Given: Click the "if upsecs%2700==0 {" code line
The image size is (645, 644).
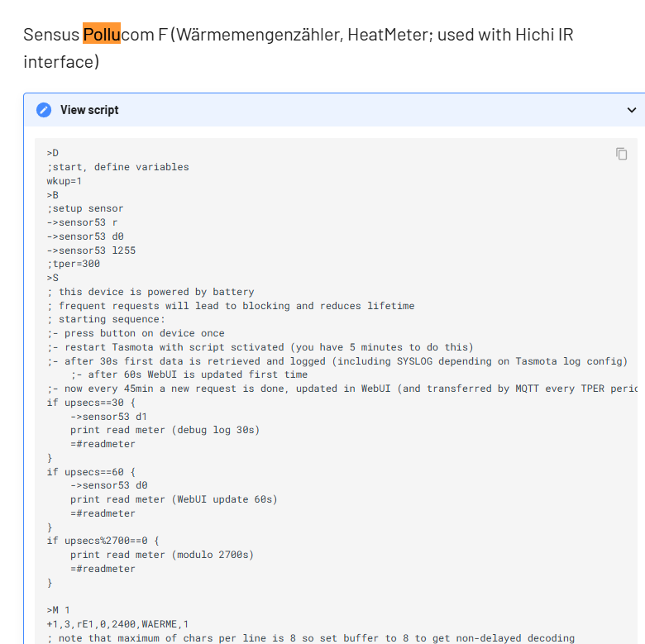Looking at the screenshot, I should click(103, 541).
